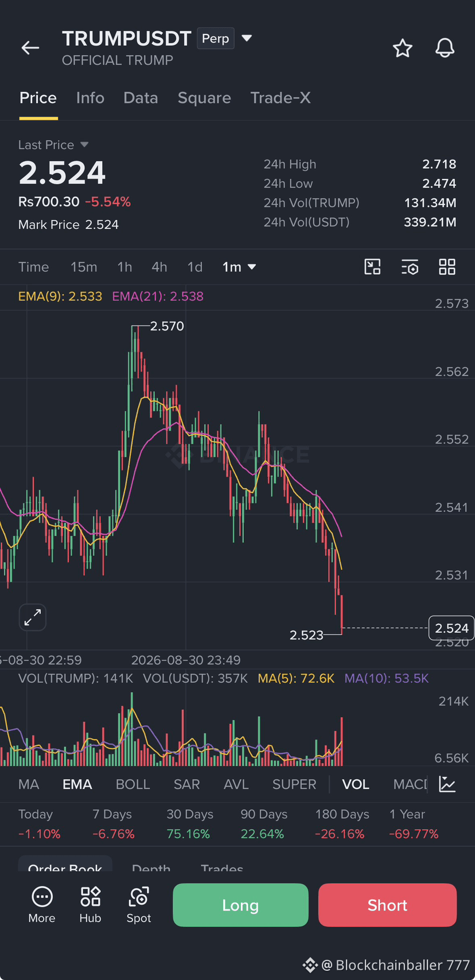
Task: Tap the Mark Price 2.524 line
Action: click(x=68, y=224)
